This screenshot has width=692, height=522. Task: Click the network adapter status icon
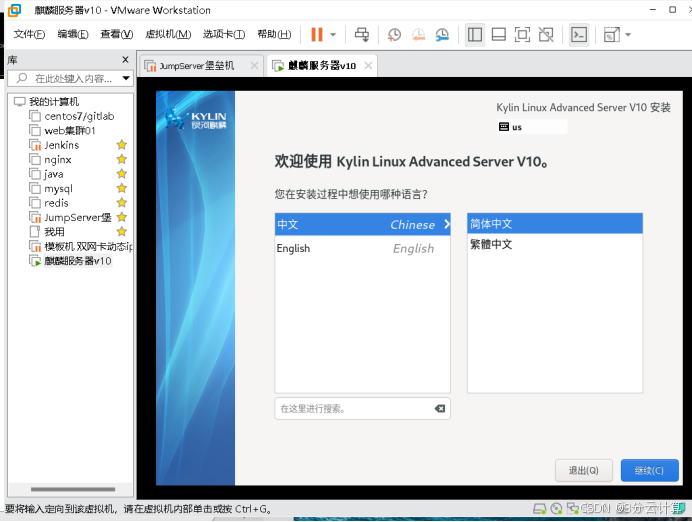point(573,509)
